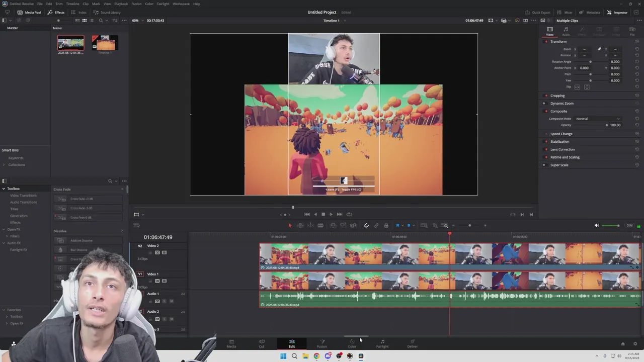Link Zoom X and Y chain icon
Image resolution: width=644 pixels, height=362 pixels.
[x=599, y=49]
